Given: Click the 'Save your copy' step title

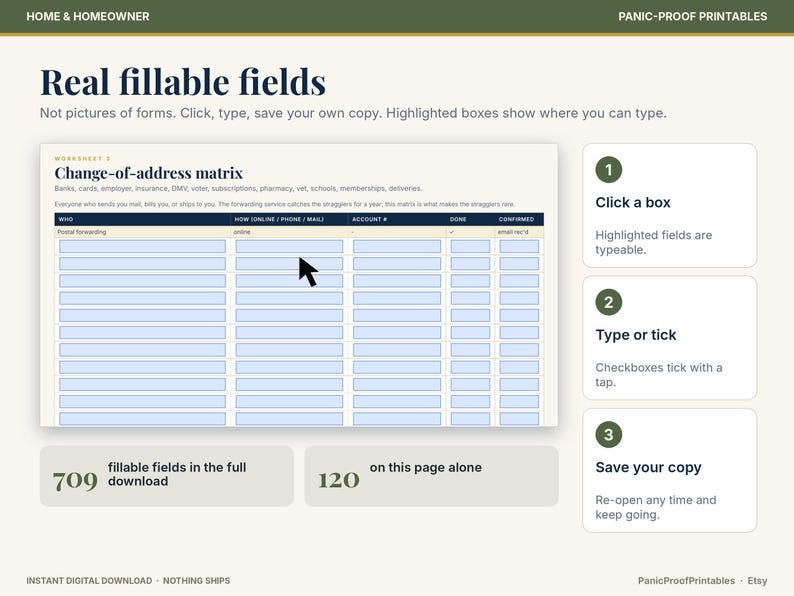Looking at the screenshot, I should click(x=648, y=467).
